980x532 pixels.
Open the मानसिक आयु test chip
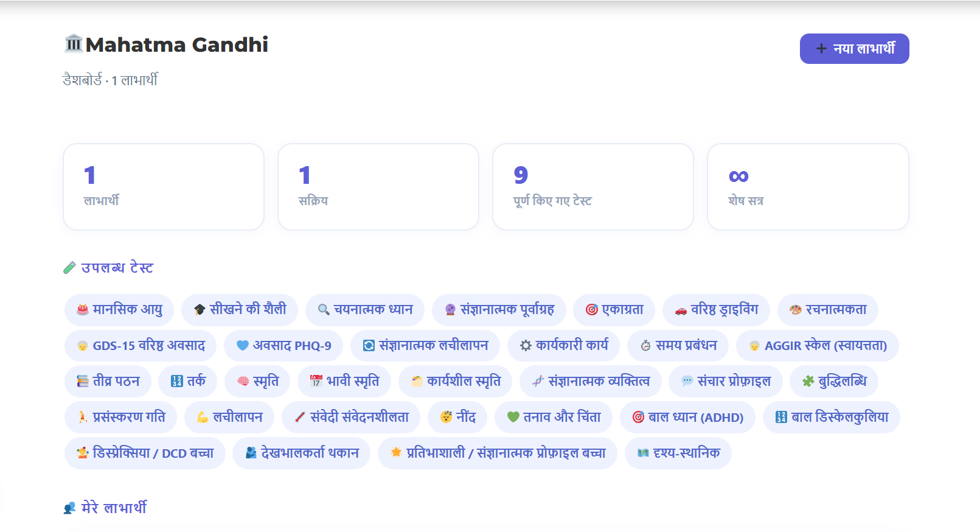point(119,309)
